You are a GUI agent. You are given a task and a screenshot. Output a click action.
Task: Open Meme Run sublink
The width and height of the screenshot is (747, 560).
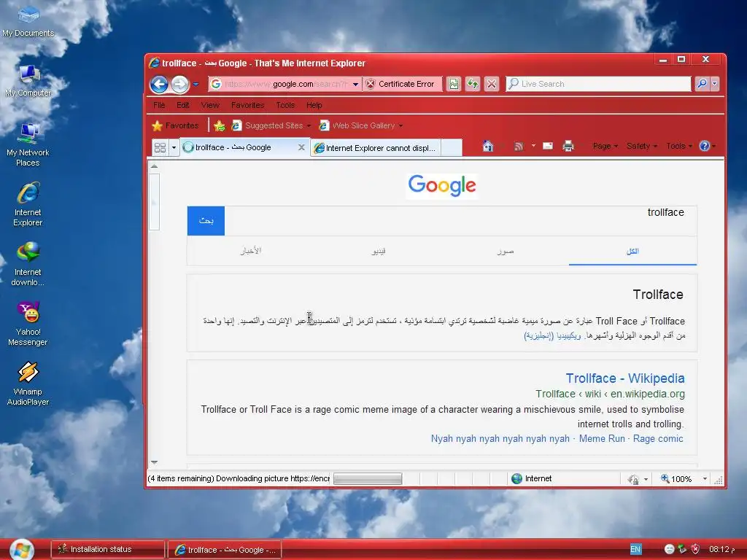coord(602,438)
